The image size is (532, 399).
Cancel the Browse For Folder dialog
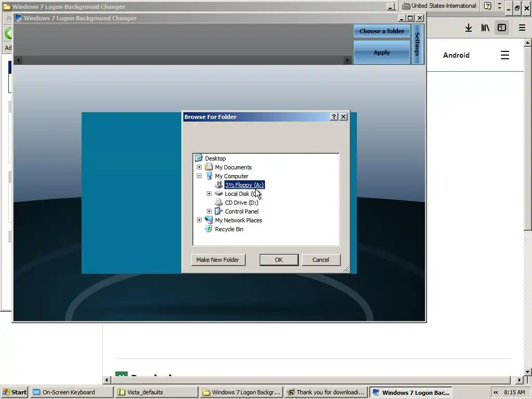click(x=321, y=260)
